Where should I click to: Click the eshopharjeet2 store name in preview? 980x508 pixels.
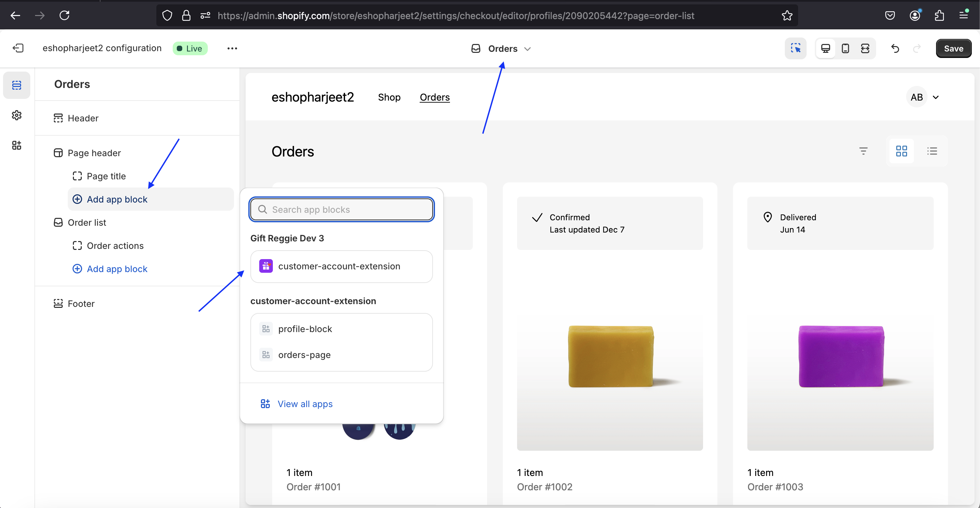coord(312,97)
